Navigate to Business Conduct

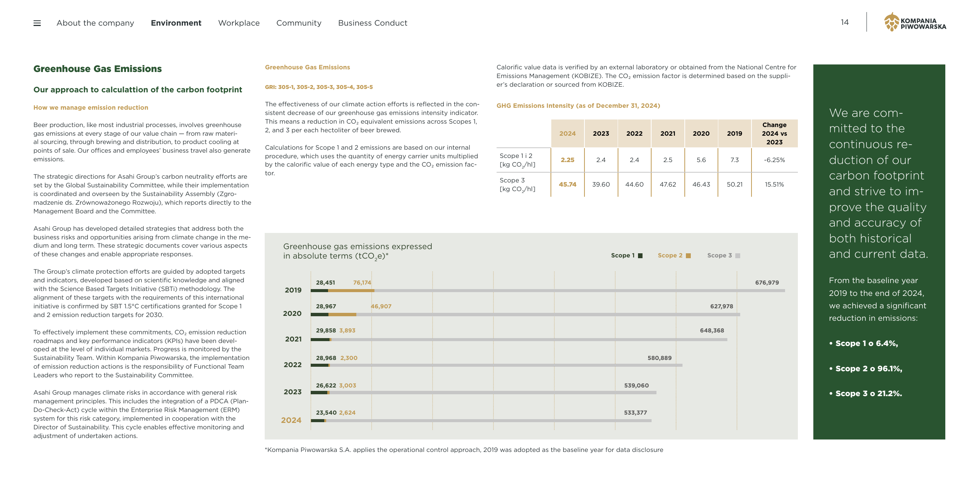click(373, 23)
